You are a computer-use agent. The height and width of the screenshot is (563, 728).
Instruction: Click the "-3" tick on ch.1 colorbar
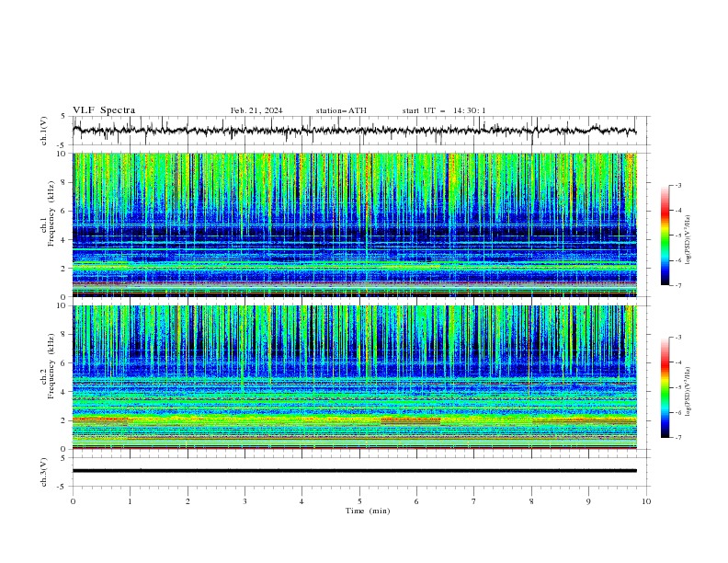tap(678, 185)
